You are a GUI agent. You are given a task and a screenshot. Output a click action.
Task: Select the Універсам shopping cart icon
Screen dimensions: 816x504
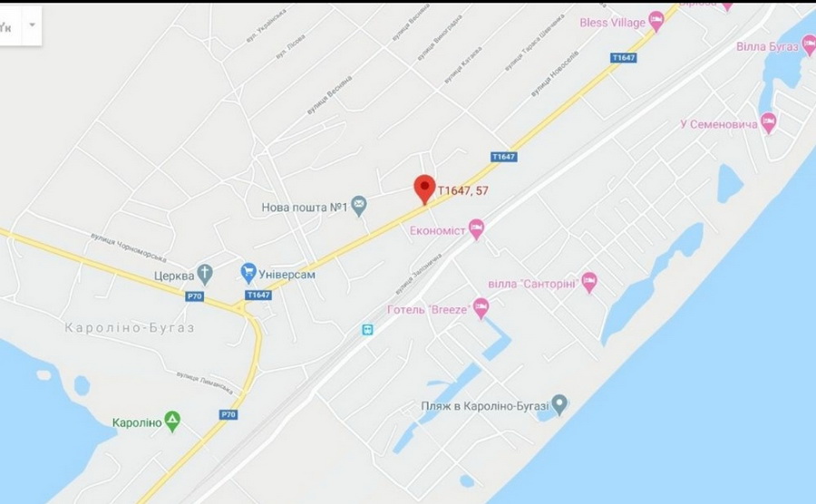point(248,273)
